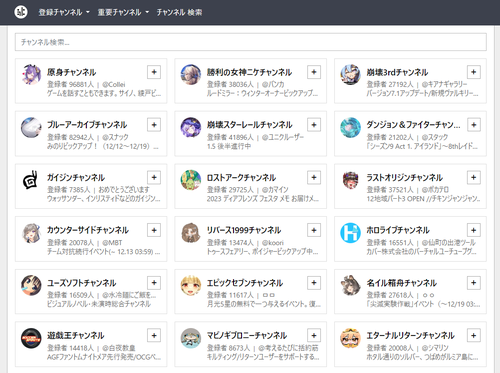Click the カウンターサイドチャンネル avatar
Viewport: 500px width, 373px height.
pos(31,232)
